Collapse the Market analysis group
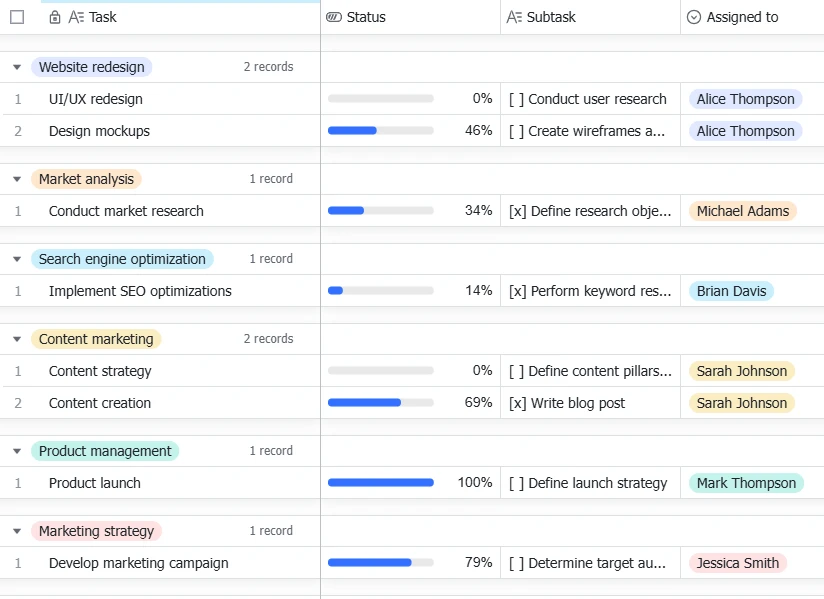824x599 pixels. click(x=17, y=179)
